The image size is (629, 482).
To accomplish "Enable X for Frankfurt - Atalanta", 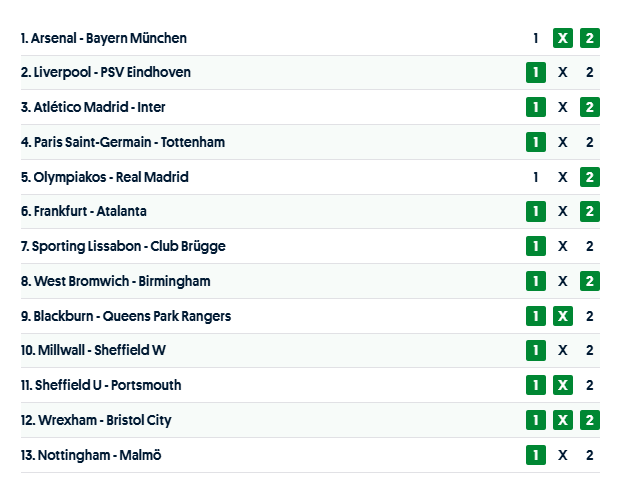I will pos(563,212).
